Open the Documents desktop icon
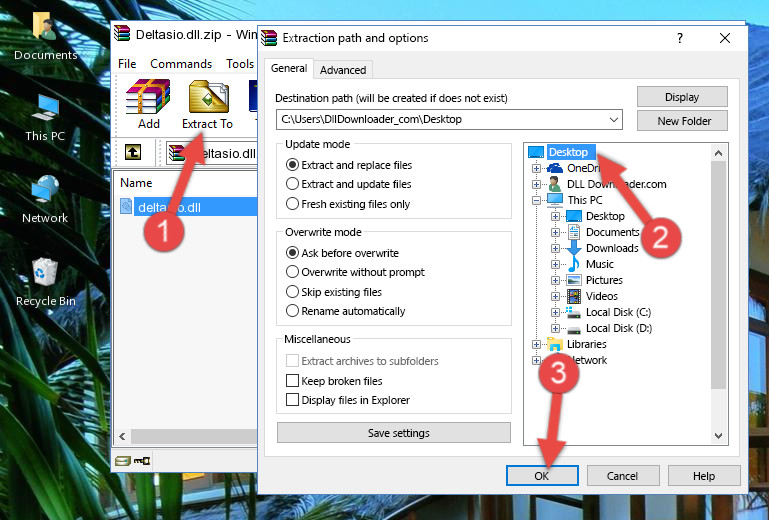769x520 pixels. click(45, 37)
